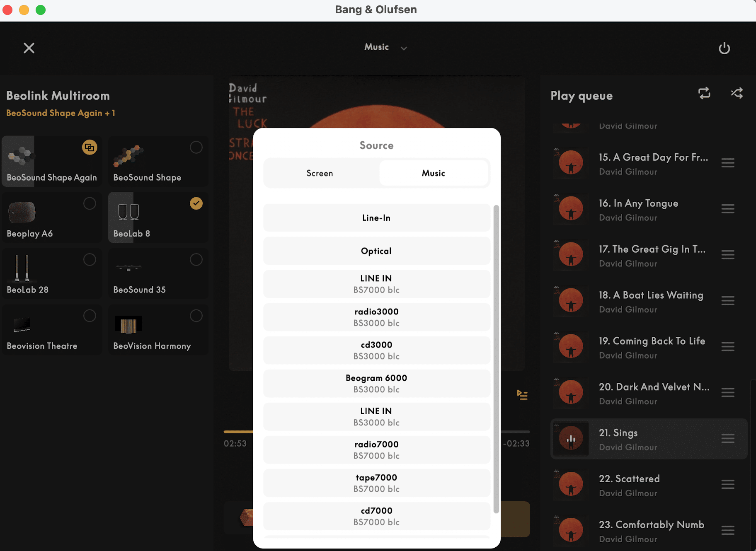Choose the Optical source
The width and height of the screenshot is (756, 551).
(x=376, y=251)
